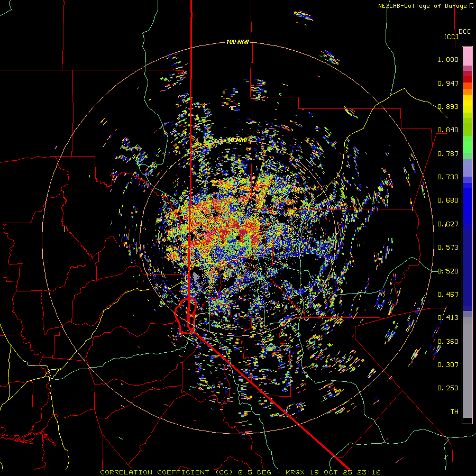The height and width of the screenshot is (476, 476).
Task: Click the TH threshold label on the scale
Action: click(454, 412)
